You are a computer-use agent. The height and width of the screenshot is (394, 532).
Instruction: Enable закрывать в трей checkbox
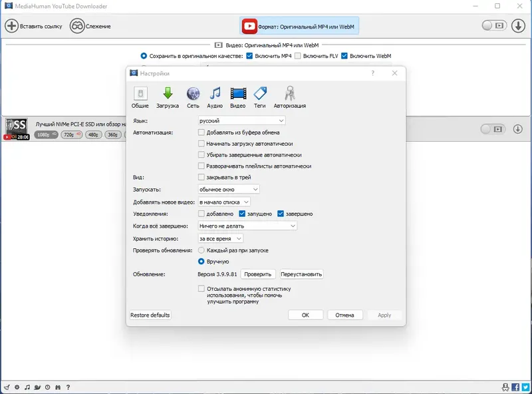[x=201, y=177]
